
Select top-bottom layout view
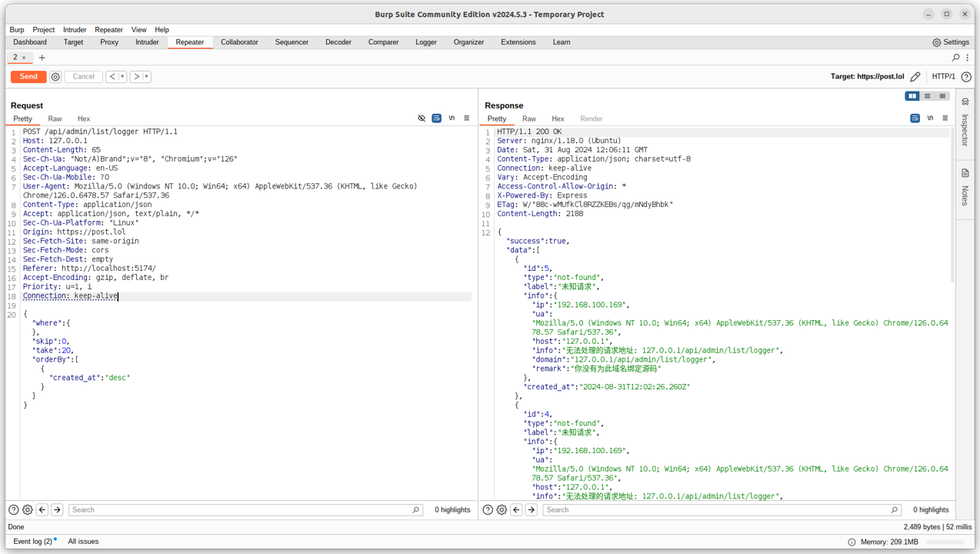click(928, 96)
